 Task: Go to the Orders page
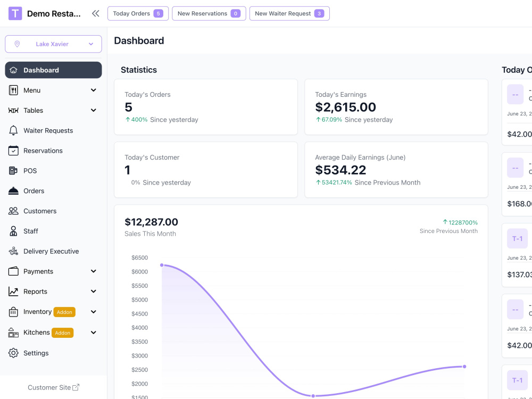pyautogui.click(x=53, y=190)
